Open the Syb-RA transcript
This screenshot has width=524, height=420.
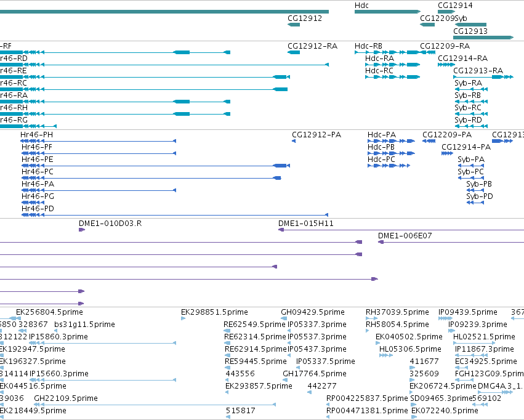point(471,89)
